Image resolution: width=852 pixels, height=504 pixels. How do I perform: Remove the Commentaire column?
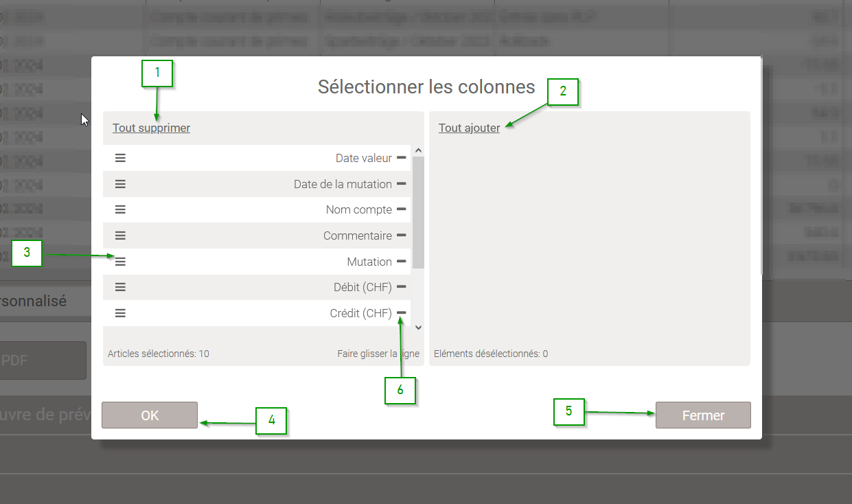402,236
